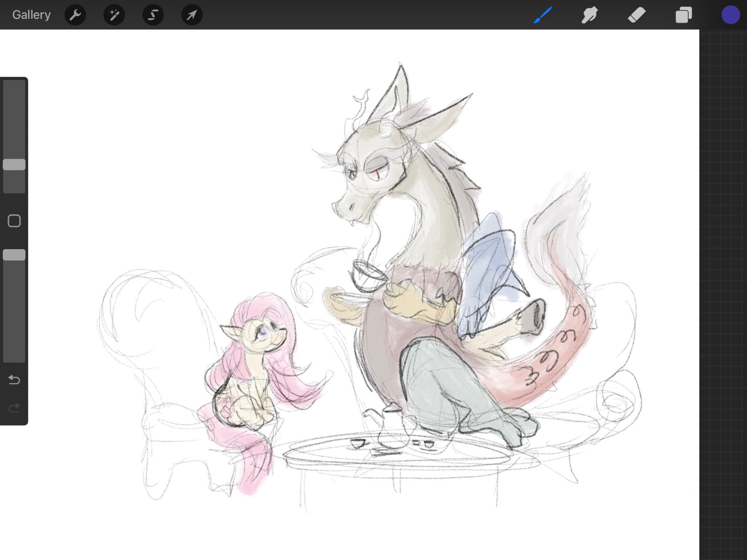The image size is (747, 560).
Task: Redo the last undone stroke
Action: [x=14, y=408]
